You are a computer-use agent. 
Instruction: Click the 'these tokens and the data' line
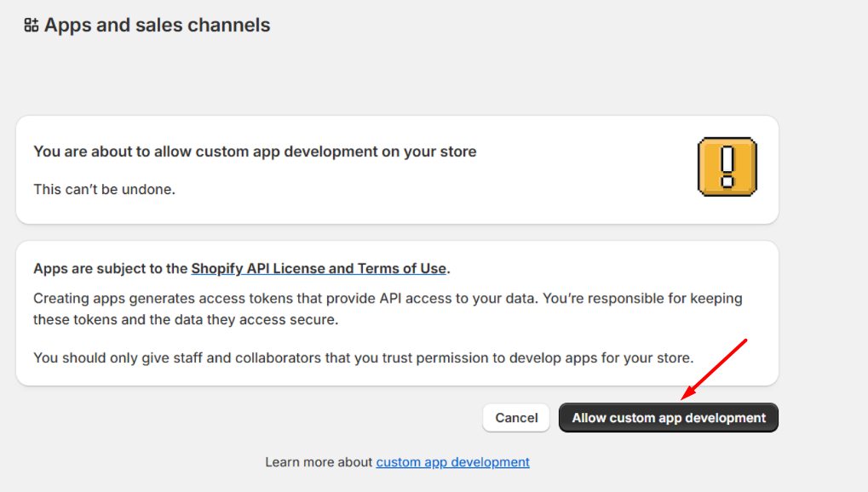click(185, 320)
